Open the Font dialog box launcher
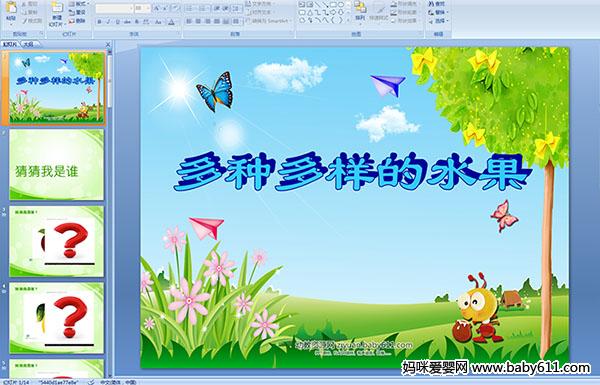Screen dimensions: 600x385 178,33
